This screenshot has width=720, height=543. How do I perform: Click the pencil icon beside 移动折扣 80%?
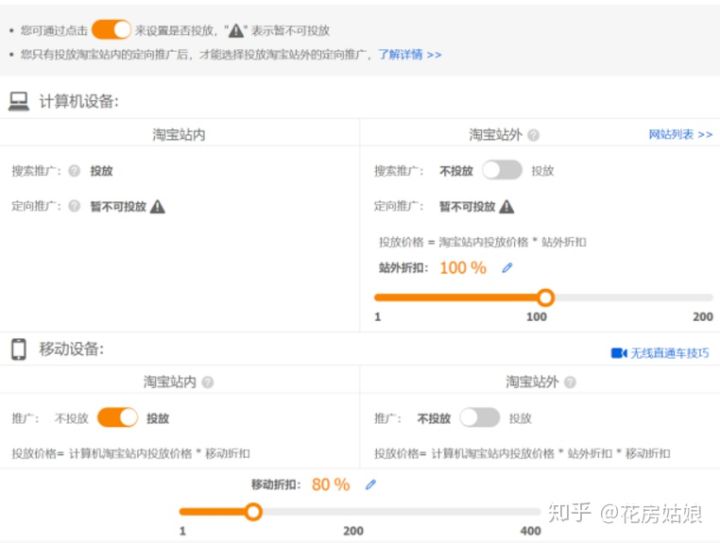(x=371, y=484)
